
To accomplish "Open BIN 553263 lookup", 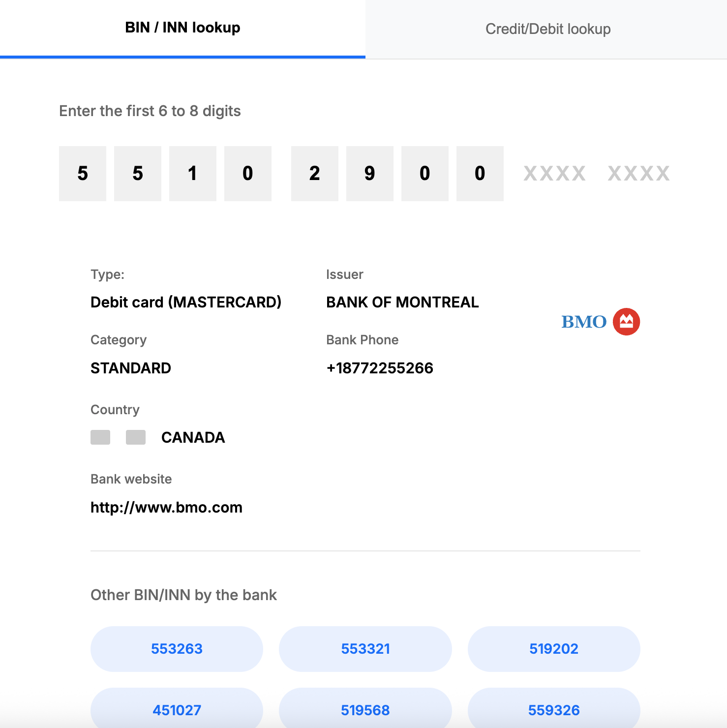I will coord(177,649).
